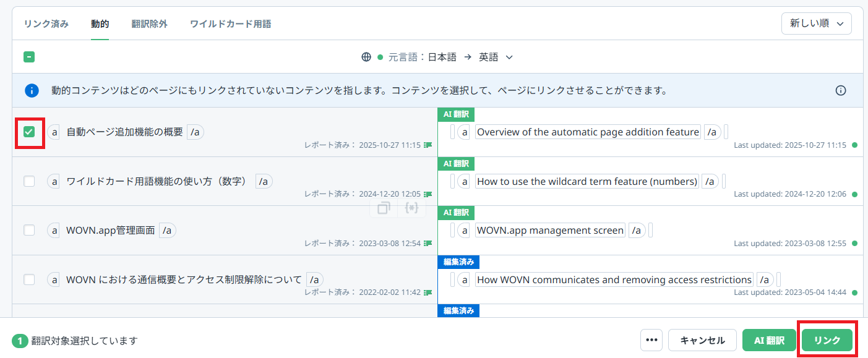Open the more options menu via the ellipsis icon
Image resolution: width=868 pixels, height=358 pixels.
tap(650, 339)
